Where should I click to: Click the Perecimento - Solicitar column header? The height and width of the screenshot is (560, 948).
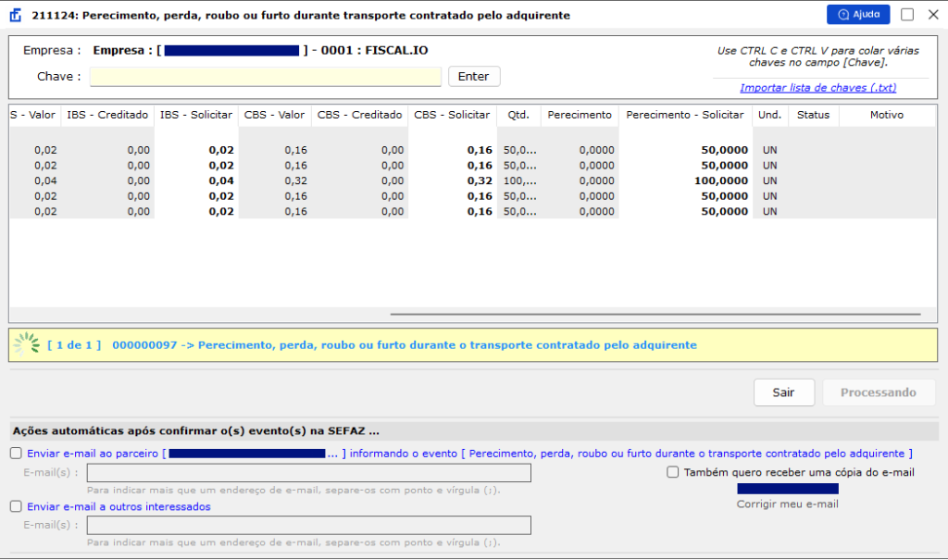685,115
